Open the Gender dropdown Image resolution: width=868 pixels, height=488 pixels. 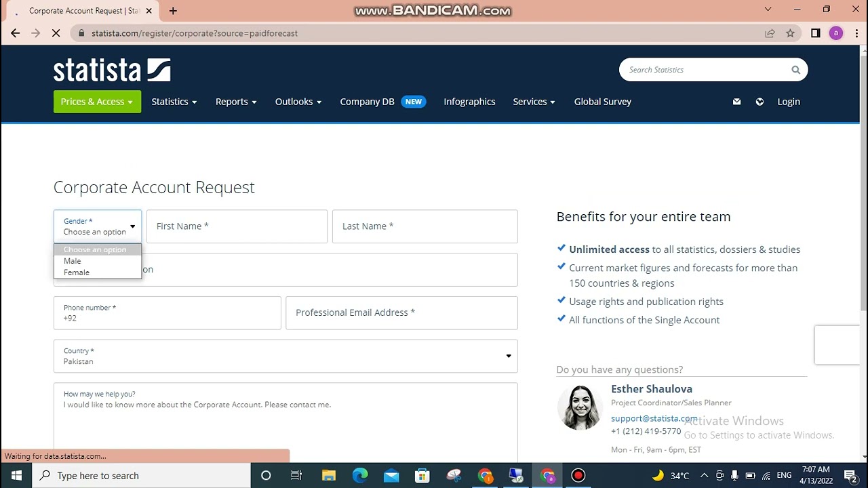(98, 226)
